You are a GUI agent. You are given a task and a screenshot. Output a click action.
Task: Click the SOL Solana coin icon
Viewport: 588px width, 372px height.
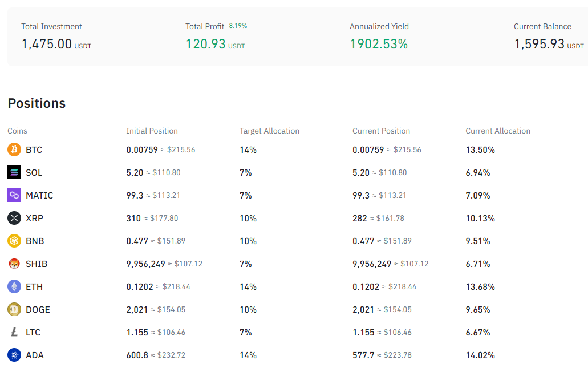coord(14,172)
